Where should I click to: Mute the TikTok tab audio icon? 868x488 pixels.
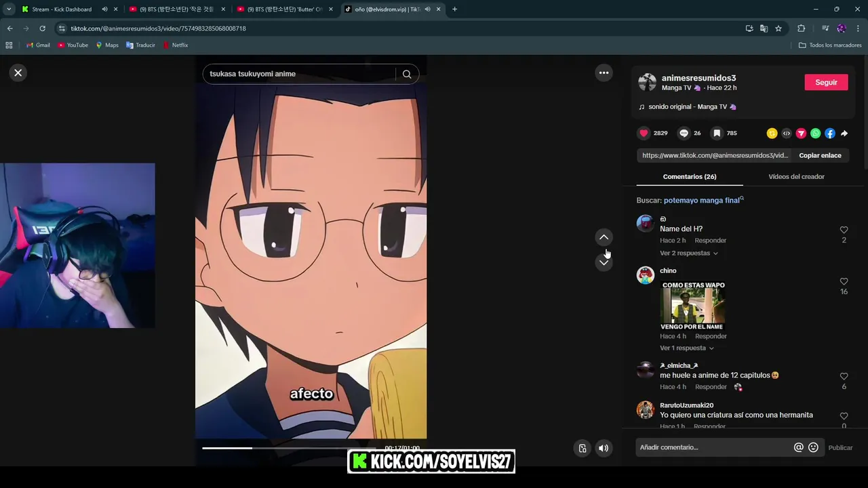427,9
